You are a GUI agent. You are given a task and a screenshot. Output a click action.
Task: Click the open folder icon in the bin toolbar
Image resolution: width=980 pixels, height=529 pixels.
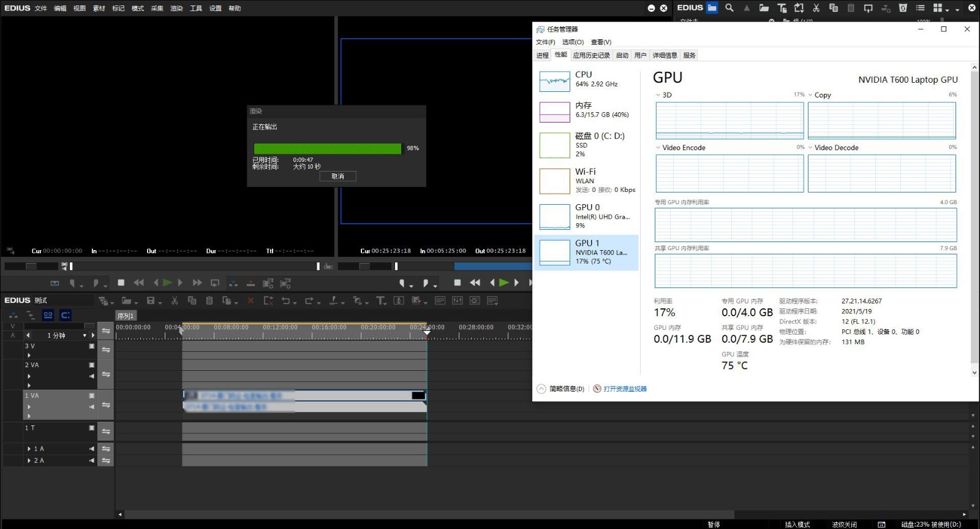tap(764, 8)
